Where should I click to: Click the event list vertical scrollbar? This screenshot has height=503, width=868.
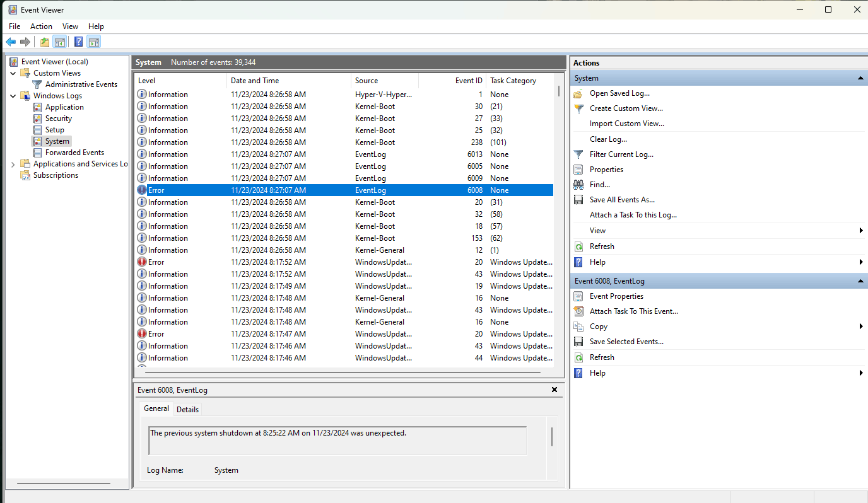(x=558, y=91)
